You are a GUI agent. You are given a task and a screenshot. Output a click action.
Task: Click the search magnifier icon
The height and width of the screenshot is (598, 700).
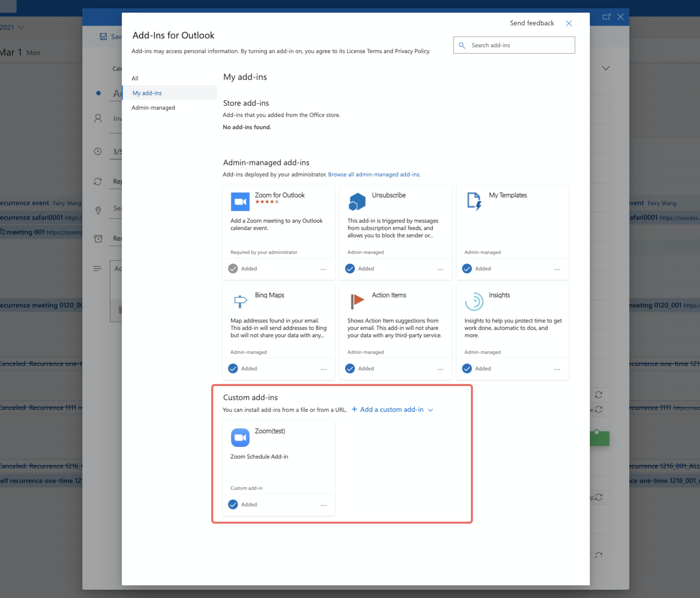pyautogui.click(x=462, y=45)
